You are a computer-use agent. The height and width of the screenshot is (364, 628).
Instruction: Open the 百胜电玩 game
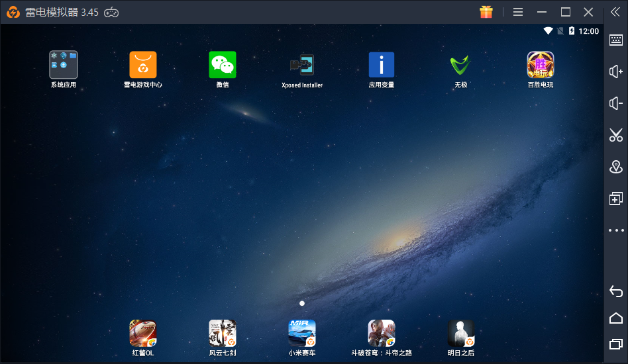click(540, 65)
